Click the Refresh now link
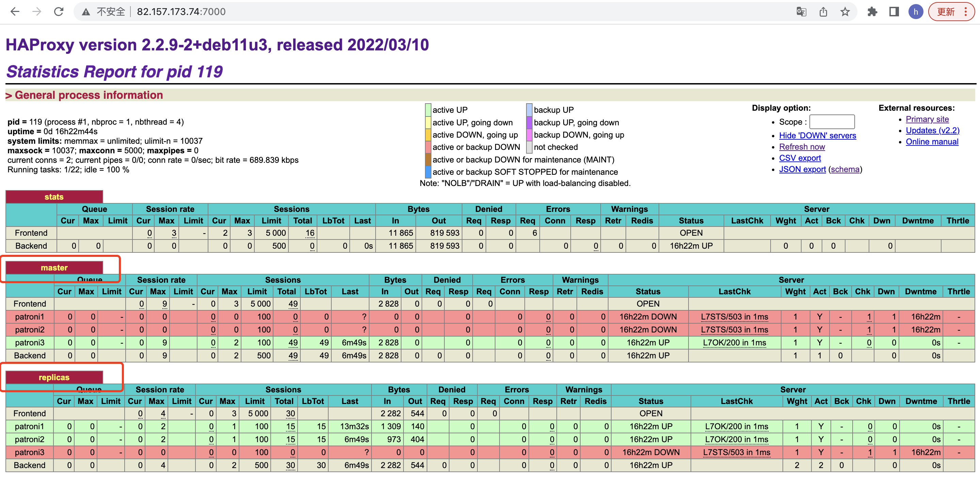This screenshot has height=481, width=980. (x=802, y=146)
